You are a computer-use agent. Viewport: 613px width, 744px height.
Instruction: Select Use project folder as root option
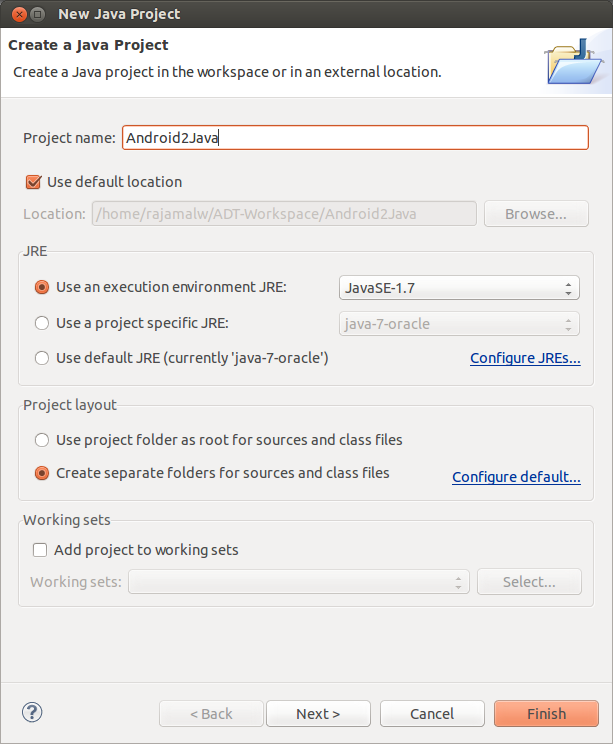pyautogui.click(x=42, y=440)
